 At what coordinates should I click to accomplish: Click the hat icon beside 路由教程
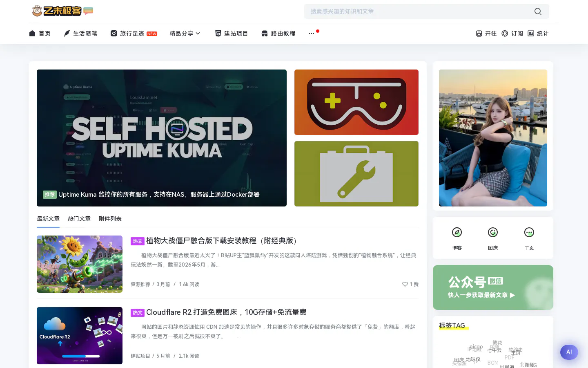[x=265, y=34]
